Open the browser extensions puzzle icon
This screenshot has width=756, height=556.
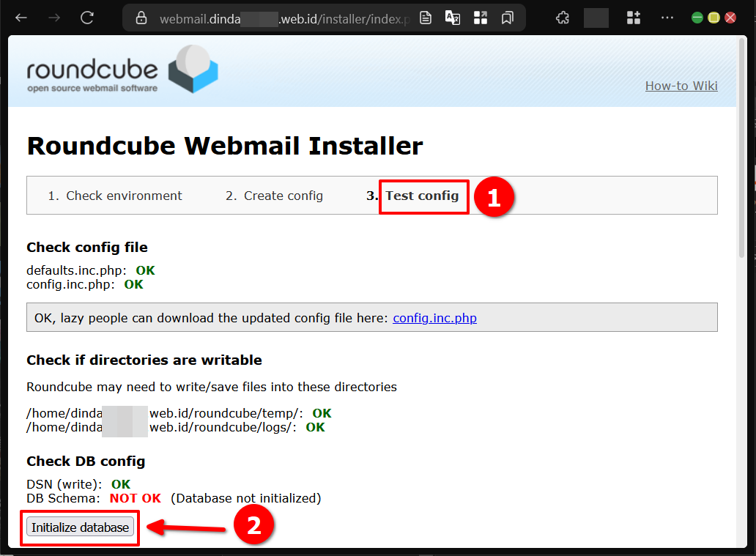(x=563, y=18)
